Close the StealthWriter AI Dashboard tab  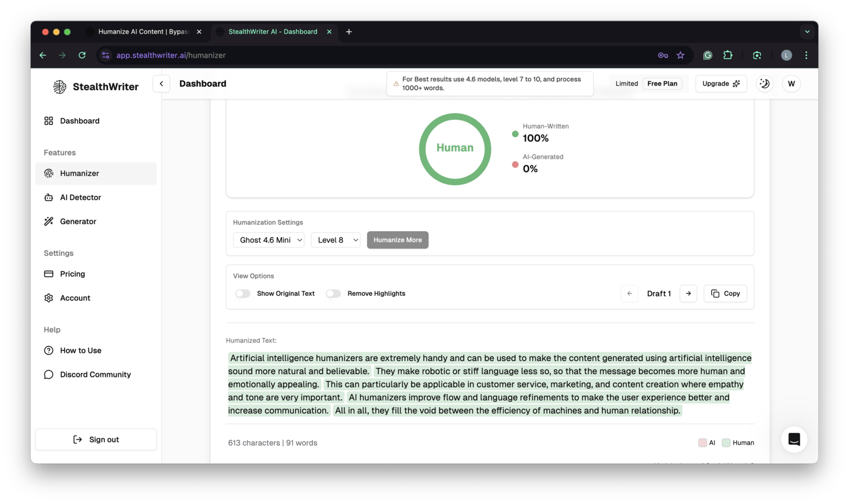[329, 32]
